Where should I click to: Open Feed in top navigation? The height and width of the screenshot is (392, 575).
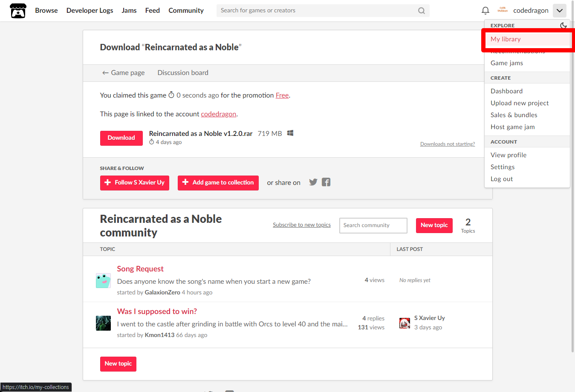pyautogui.click(x=153, y=11)
